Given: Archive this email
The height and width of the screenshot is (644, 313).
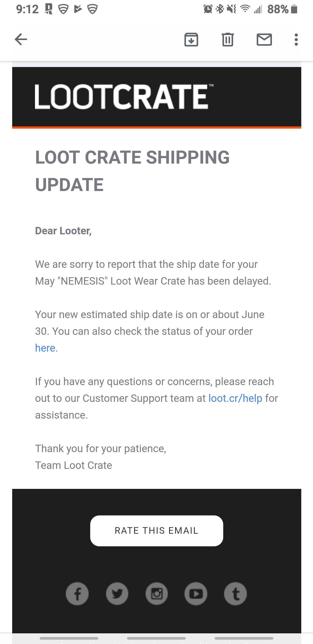Looking at the screenshot, I should [191, 40].
